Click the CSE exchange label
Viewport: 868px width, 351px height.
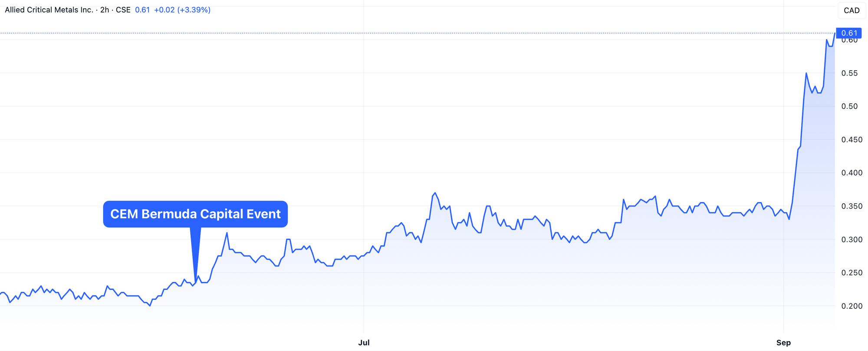(123, 10)
